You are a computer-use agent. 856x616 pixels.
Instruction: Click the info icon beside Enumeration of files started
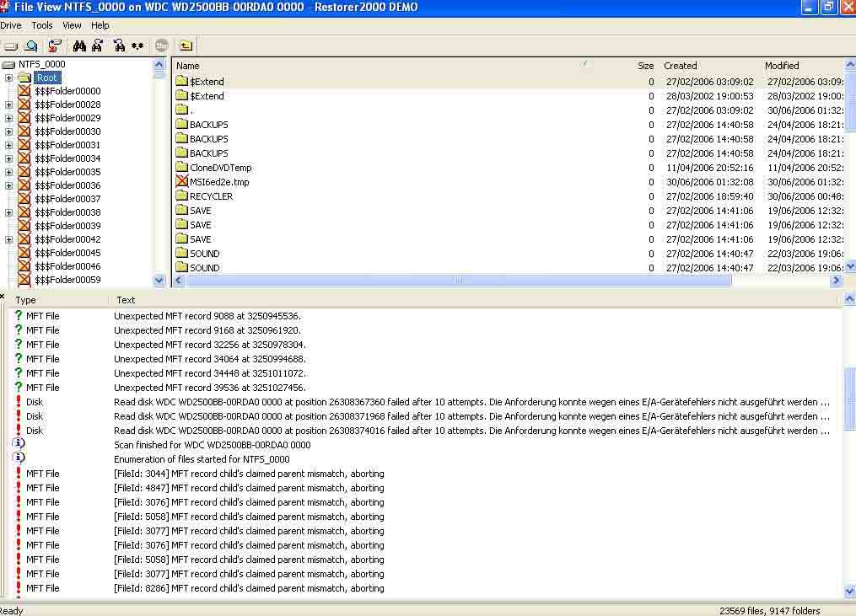19,458
